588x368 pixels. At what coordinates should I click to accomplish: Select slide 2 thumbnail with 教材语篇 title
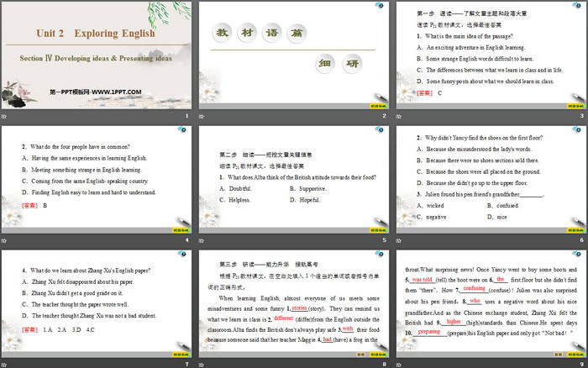[x=294, y=55]
